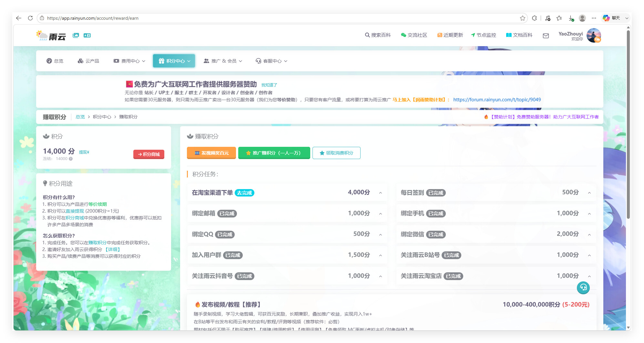This screenshot has width=644, height=343.
Task: Open the browser media playback music icon
Action: click(547, 18)
